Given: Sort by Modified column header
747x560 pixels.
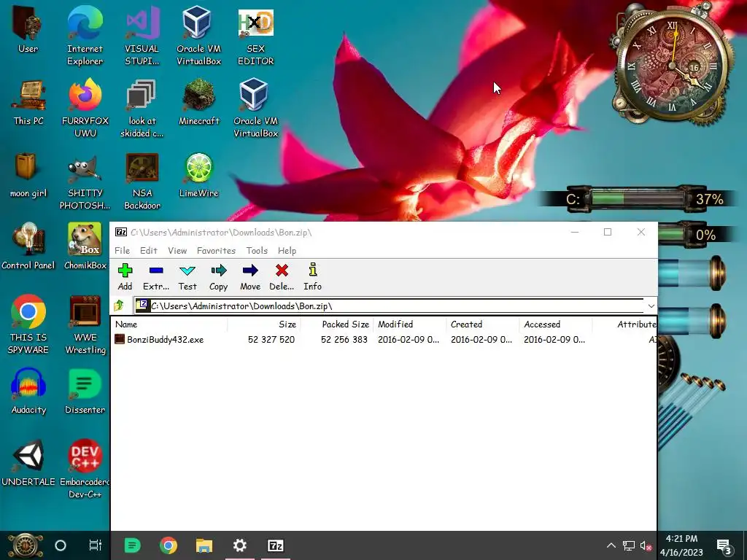Looking at the screenshot, I should [x=410, y=324].
